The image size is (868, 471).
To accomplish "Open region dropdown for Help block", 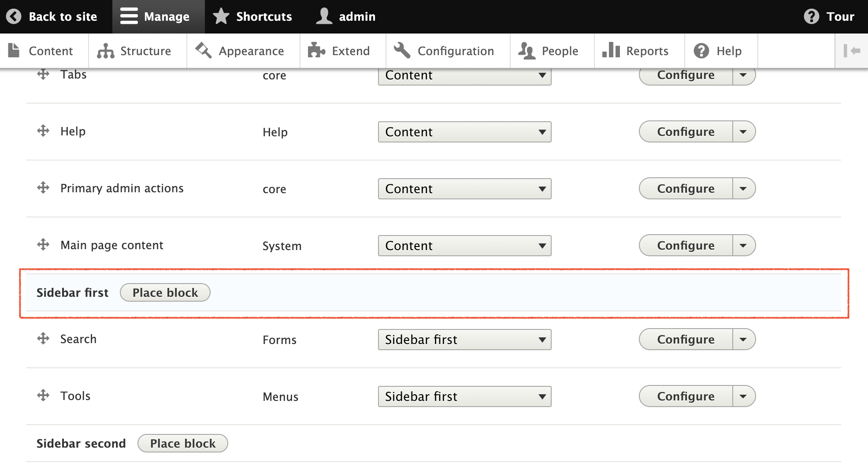I will click(x=464, y=132).
